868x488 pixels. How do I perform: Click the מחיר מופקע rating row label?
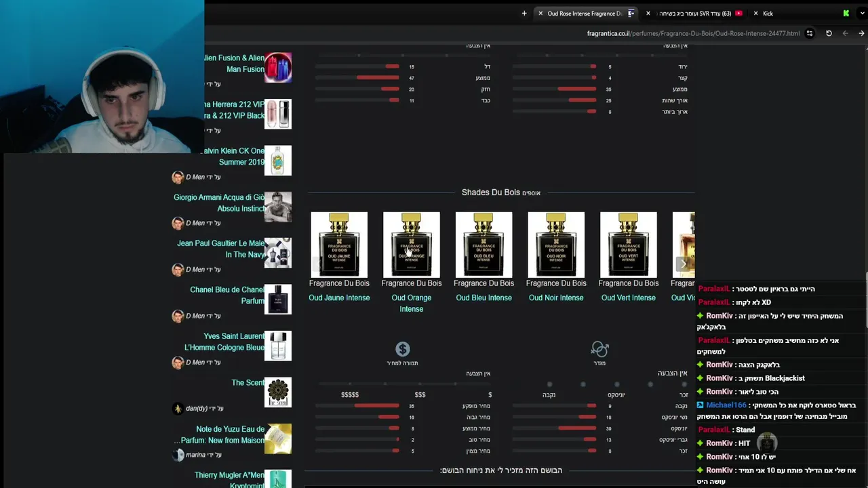[476, 406]
